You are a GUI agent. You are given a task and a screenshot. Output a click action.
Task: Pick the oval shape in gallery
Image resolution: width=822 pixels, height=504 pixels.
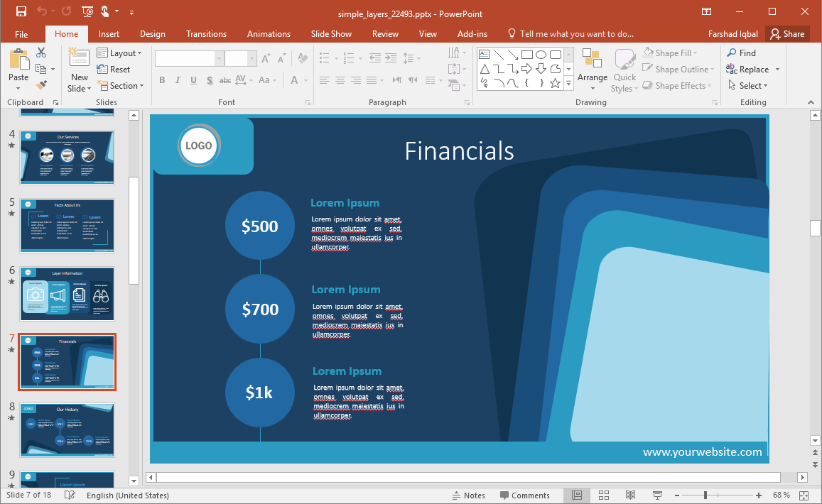(541, 55)
